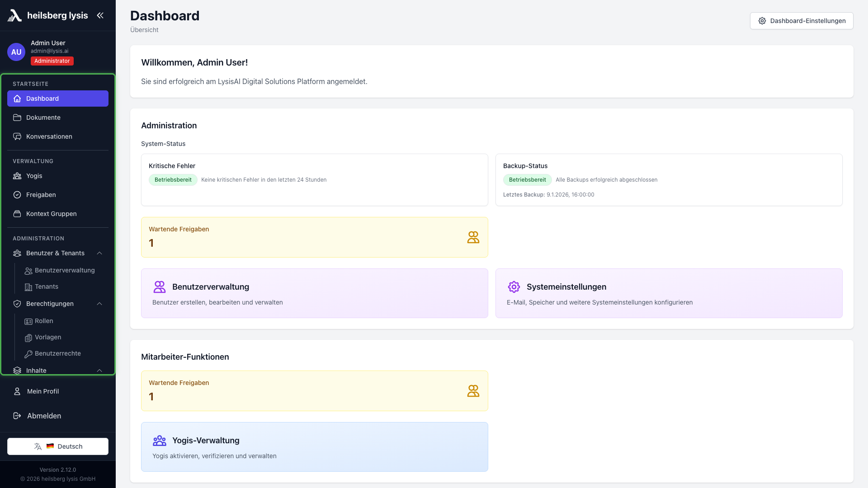This screenshot has height=488, width=868.
Task: Collapse the Benutzer & Tenants section
Action: click(99, 253)
